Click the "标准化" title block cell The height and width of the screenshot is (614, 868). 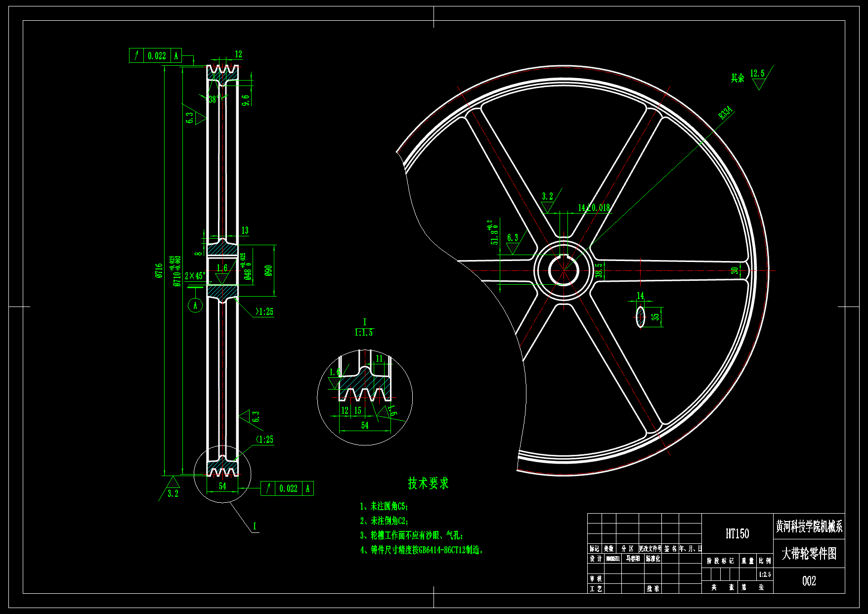653,559
